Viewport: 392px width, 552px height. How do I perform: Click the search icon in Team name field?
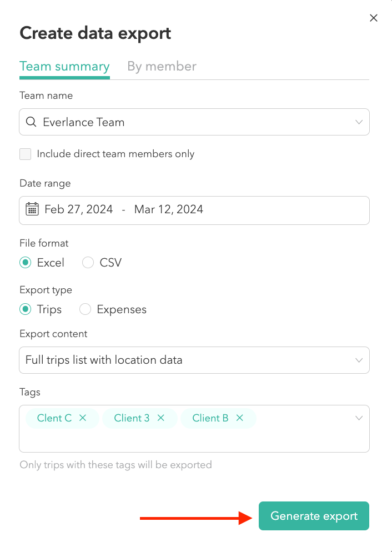(x=31, y=122)
